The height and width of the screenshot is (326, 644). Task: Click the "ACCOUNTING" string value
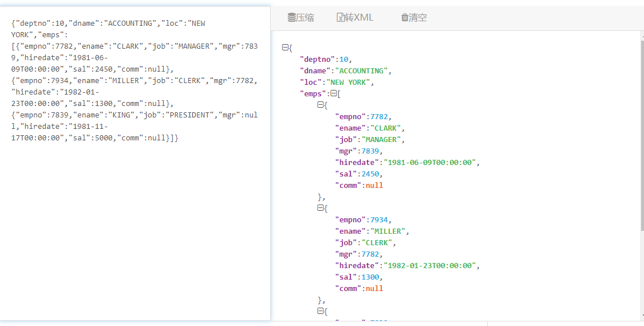point(361,71)
